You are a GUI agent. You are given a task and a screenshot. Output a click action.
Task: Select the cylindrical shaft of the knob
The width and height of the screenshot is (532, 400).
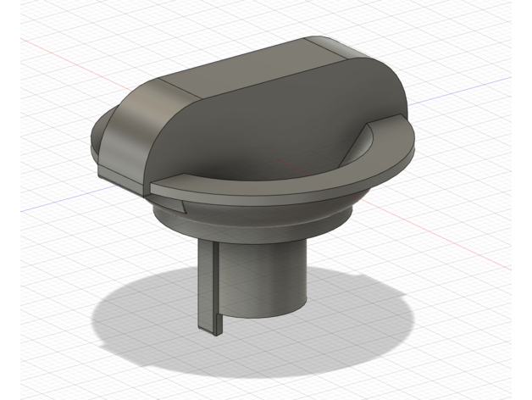click(263, 279)
